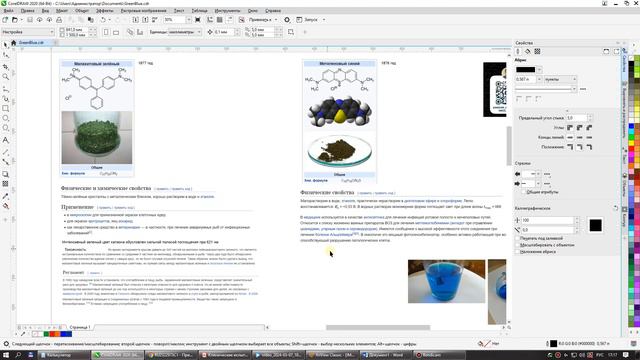Select the Text tool
Screen dimensions: 640x360
point(5,140)
